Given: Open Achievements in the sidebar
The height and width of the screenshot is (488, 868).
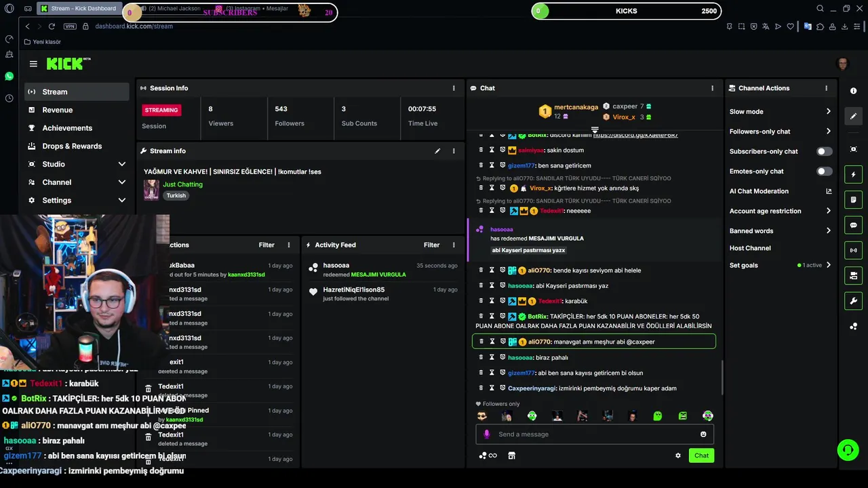Looking at the screenshot, I should (x=77, y=128).
